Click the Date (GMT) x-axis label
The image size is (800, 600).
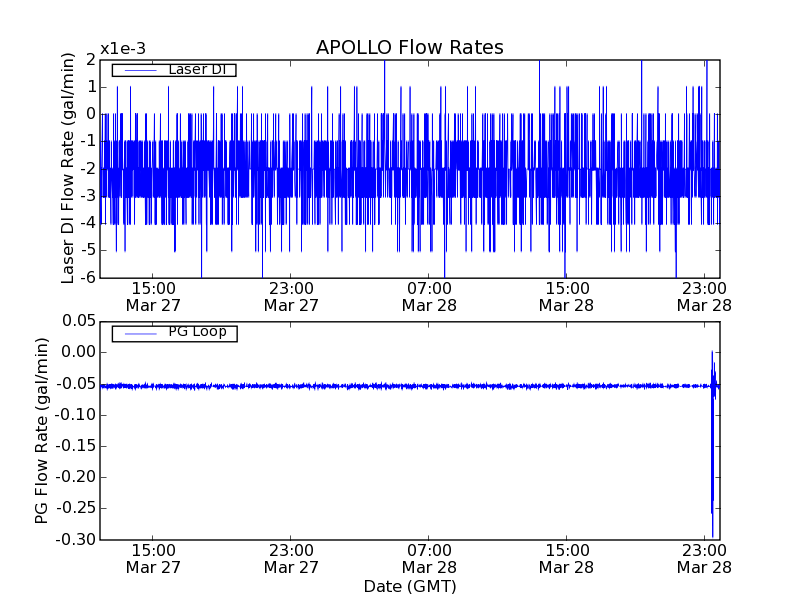[x=409, y=586]
